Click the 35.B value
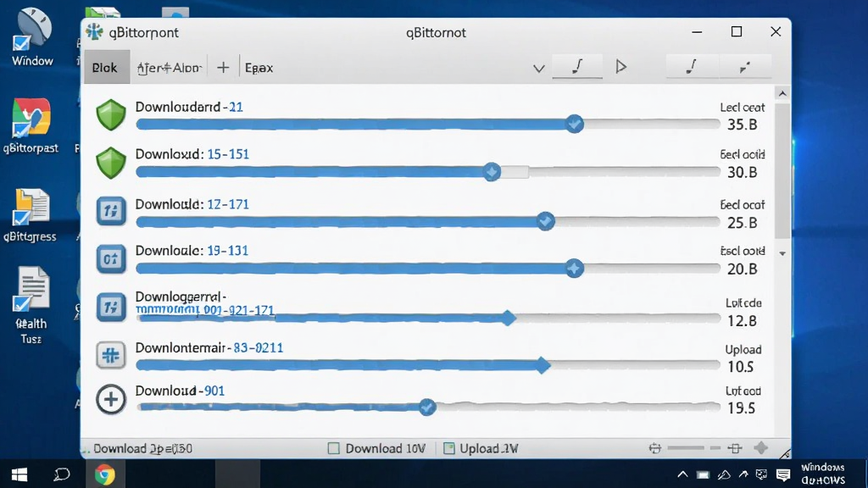Viewport: 868px width, 488px height. tap(743, 125)
